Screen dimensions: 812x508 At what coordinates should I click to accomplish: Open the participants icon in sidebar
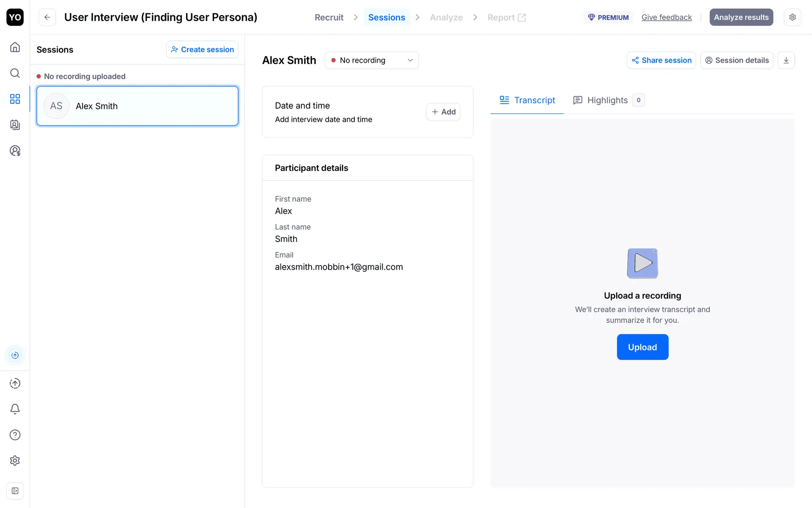15,125
